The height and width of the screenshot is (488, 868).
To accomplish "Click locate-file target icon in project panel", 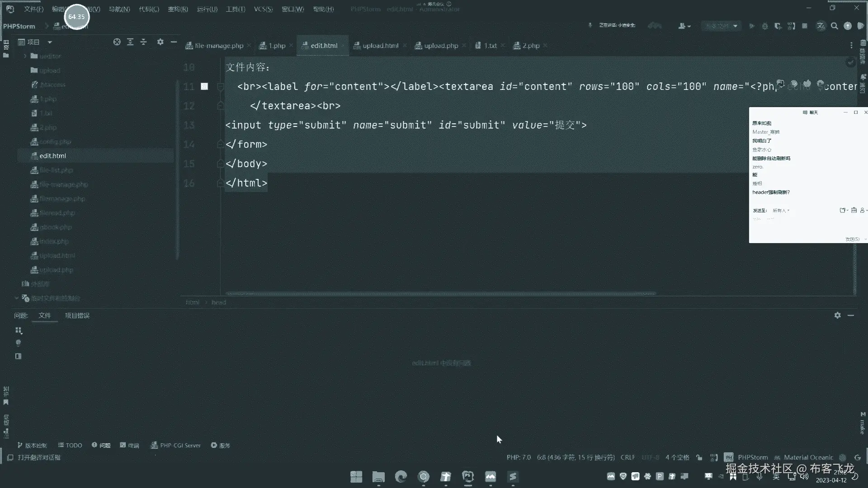I will pyautogui.click(x=117, y=42).
